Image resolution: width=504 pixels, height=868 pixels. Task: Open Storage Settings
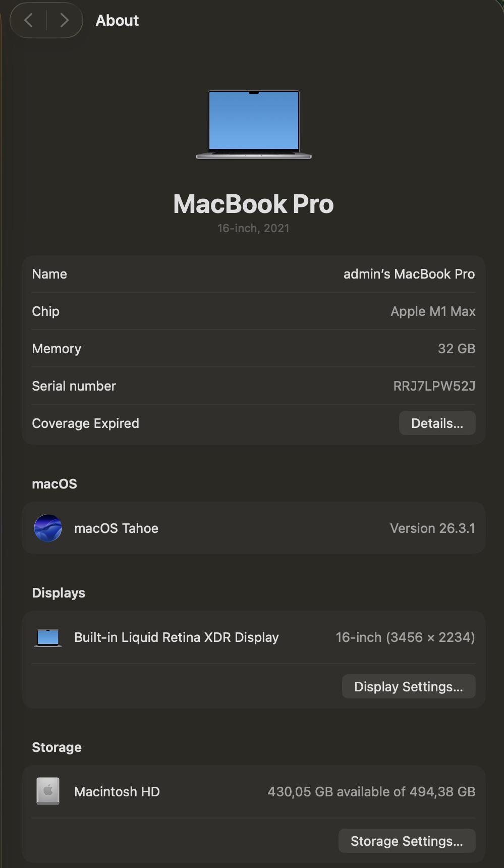(407, 841)
